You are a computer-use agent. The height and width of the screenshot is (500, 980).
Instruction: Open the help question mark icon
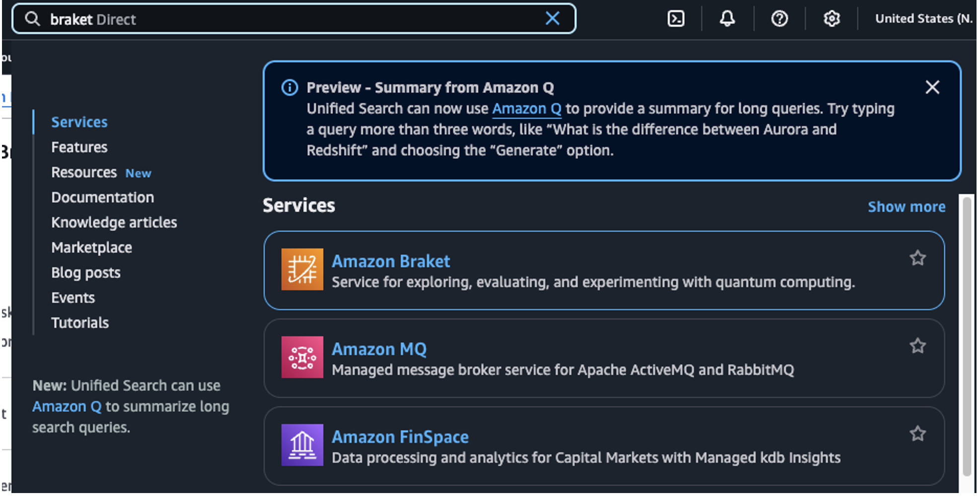779,19
